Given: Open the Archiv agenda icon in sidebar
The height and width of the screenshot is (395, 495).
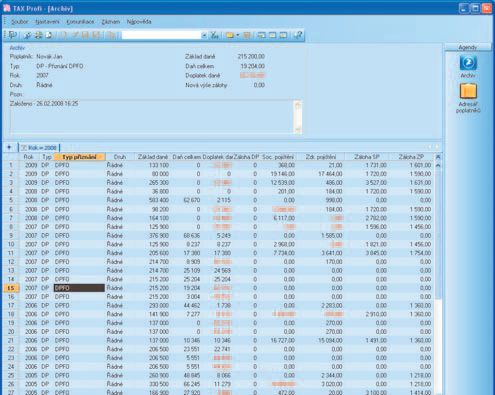Looking at the screenshot, I should [468, 63].
